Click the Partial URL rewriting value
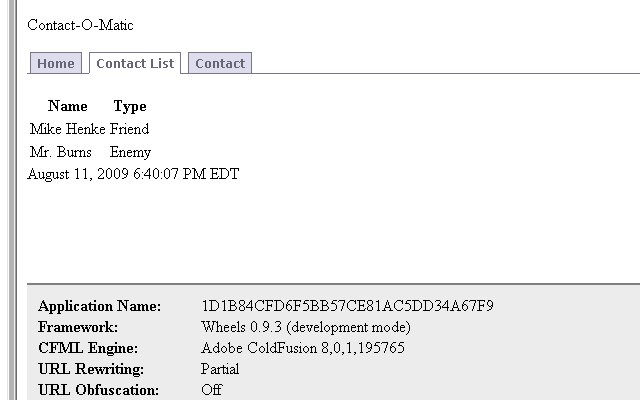Image resolution: width=640 pixels, height=400 pixels. (x=220, y=369)
